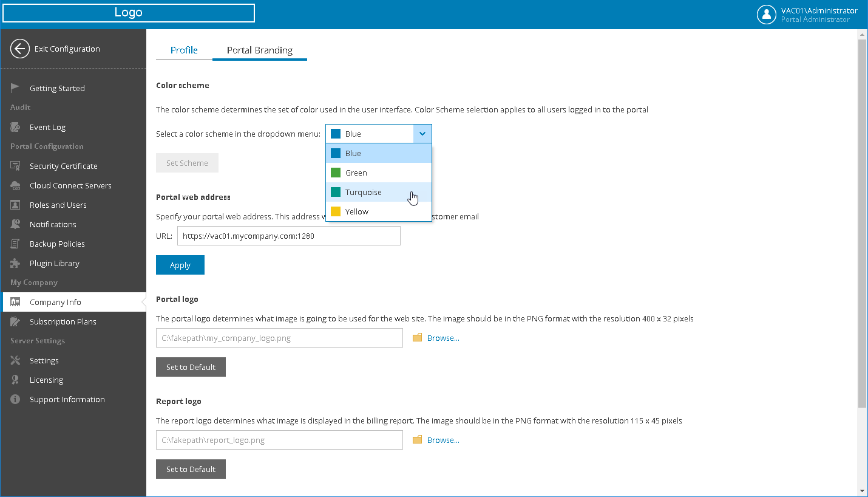868x497 pixels.
Task: Click the Logo placeholder in the header
Action: click(128, 13)
